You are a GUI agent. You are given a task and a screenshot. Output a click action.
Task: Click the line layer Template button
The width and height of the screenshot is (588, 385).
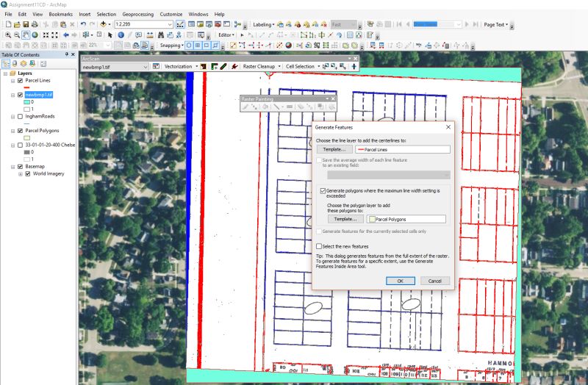click(334, 150)
